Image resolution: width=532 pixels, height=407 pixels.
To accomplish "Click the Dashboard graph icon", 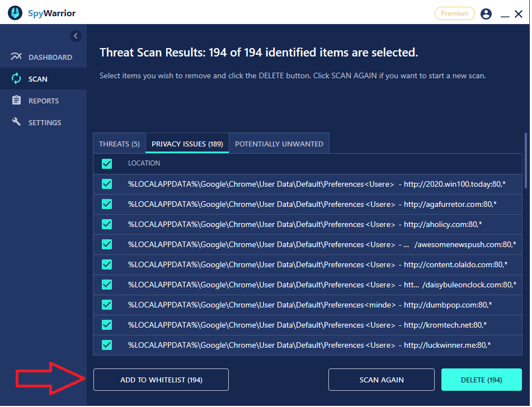I will click(x=16, y=56).
